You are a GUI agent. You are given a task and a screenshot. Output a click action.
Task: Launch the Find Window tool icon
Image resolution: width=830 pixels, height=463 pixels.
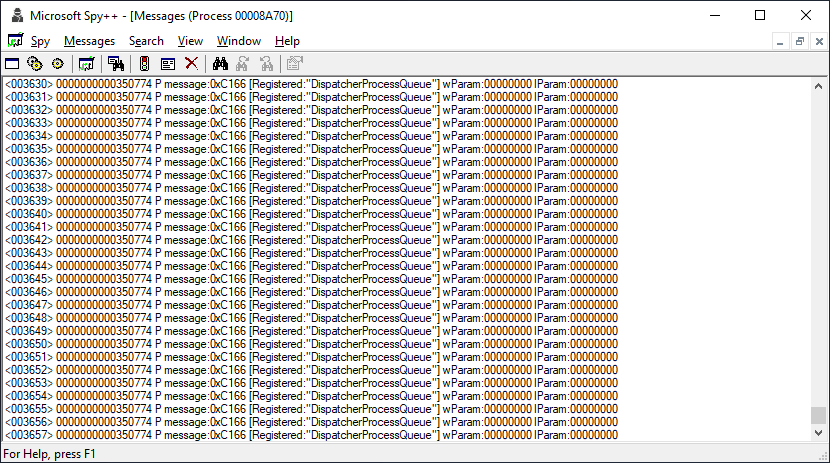point(116,63)
